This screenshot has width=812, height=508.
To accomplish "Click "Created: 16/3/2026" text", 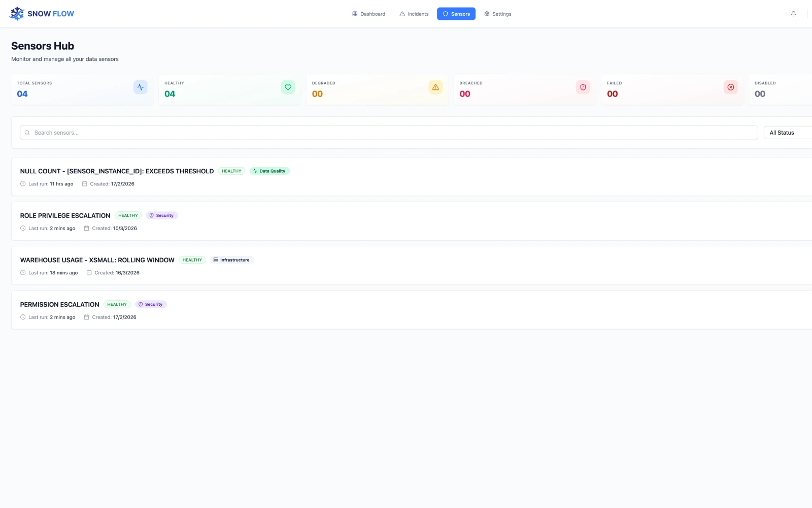I will 117,273.
